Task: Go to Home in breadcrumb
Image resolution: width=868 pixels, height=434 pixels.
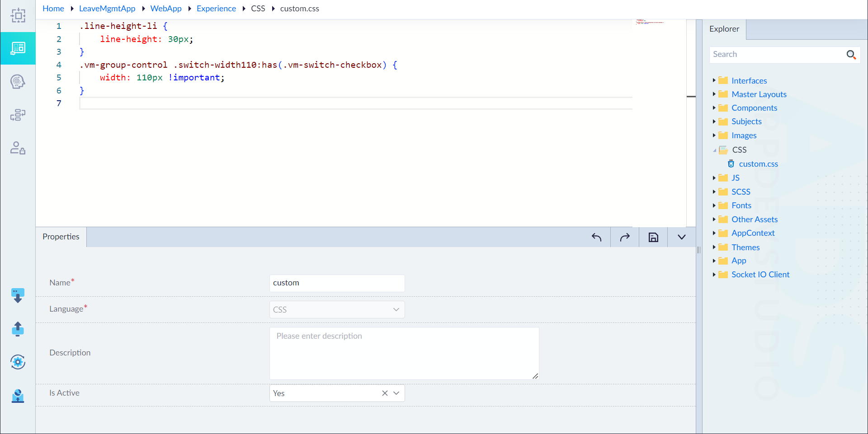Action: (53, 9)
